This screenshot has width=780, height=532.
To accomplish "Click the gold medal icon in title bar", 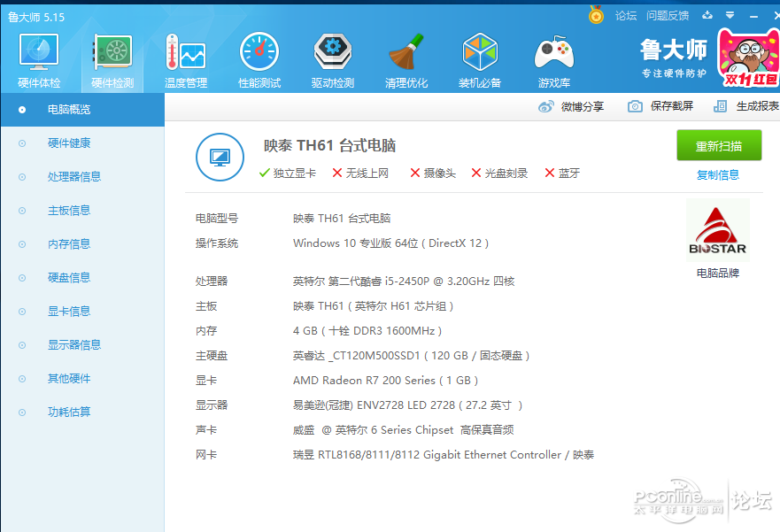I will tap(596, 15).
